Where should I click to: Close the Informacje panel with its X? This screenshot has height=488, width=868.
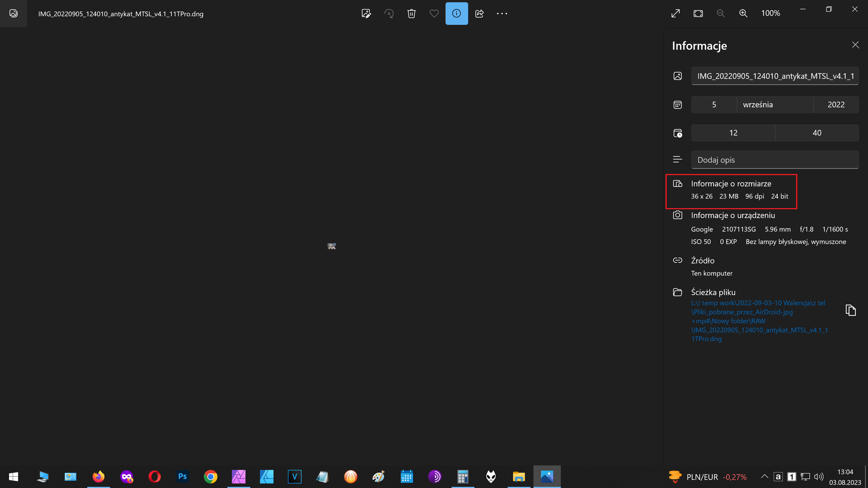pos(855,45)
